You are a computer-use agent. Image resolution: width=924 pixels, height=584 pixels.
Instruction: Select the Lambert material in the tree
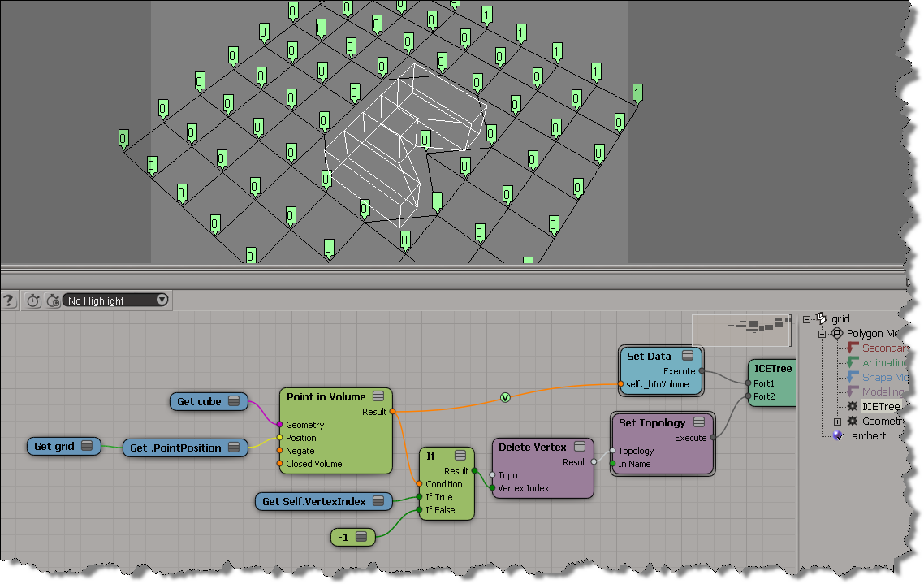pyautogui.click(x=866, y=435)
